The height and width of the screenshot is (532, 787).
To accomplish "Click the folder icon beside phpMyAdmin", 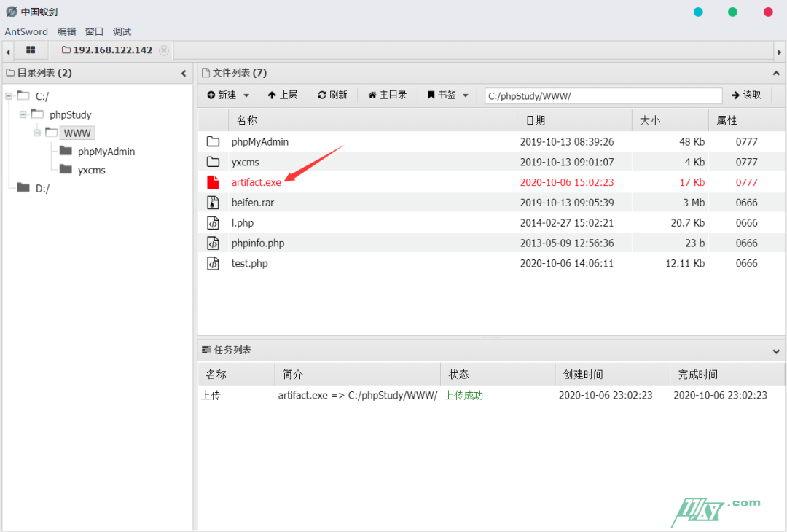I will [x=213, y=141].
